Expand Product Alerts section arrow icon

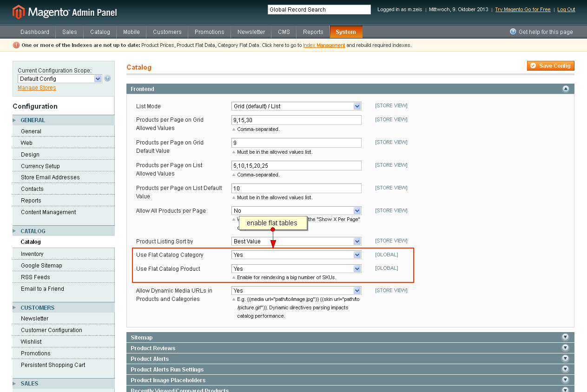coord(566,359)
